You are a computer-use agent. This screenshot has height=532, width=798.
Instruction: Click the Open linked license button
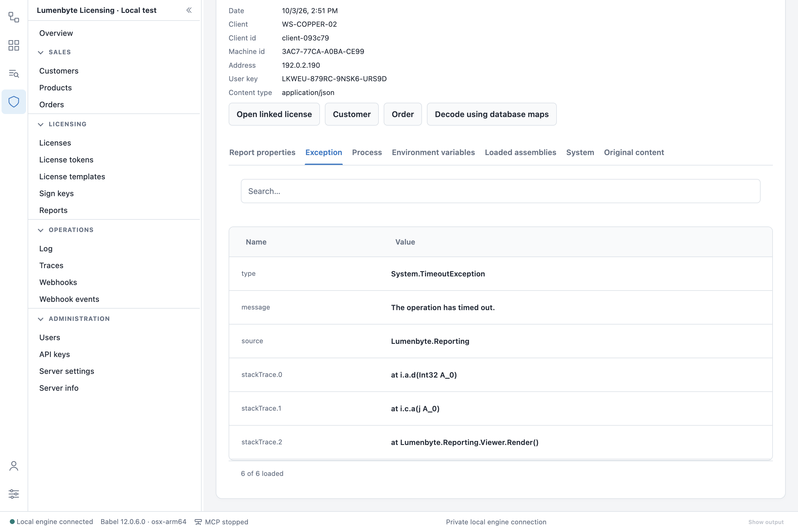[x=274, y=114]
